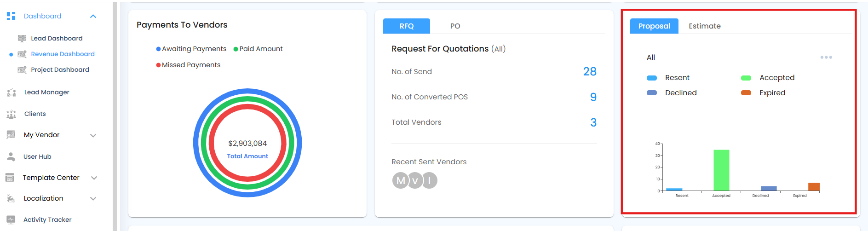
Task: Click the Dashboard grid icon
Action: pyautogui.click(x=11, y=16)
